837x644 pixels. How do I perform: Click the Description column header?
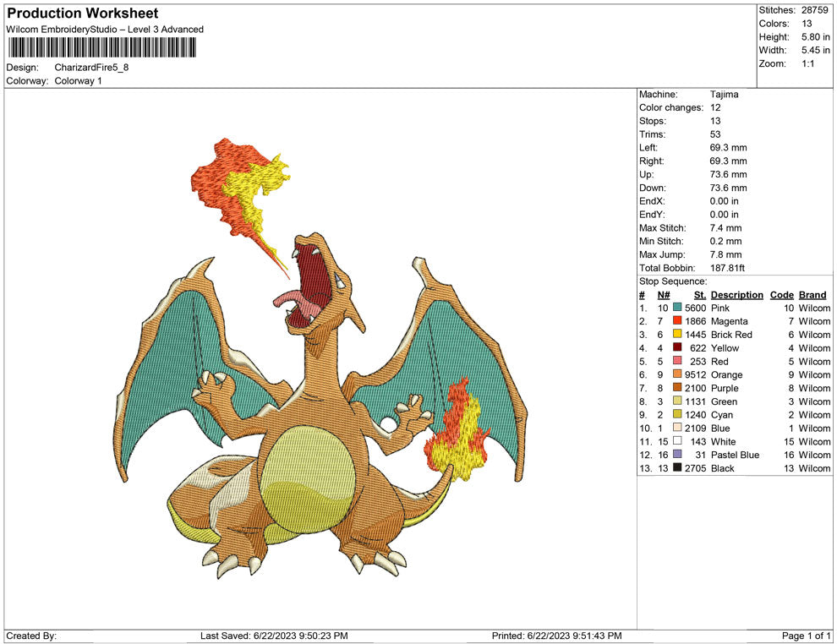pyautogui.click(x=736, y=294)
